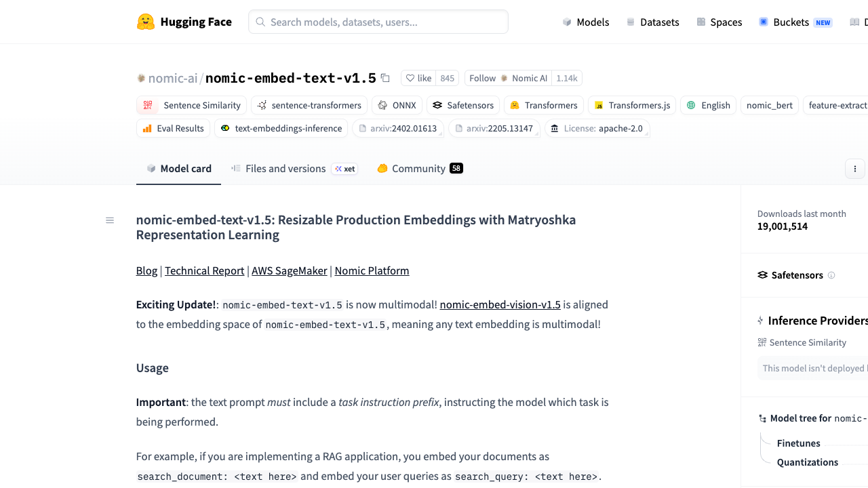Select the nomic_bert tag

[x=770, y=105]
